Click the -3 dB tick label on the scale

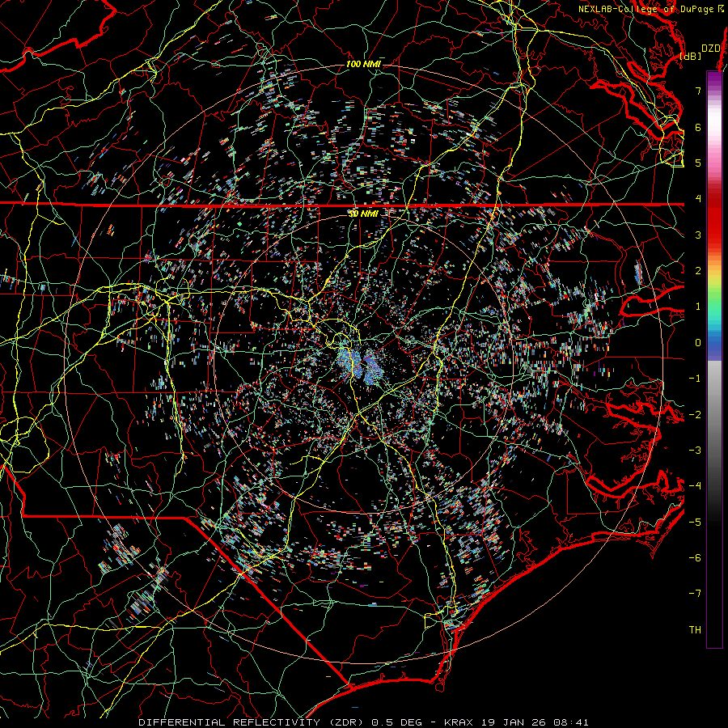(695, 451)
